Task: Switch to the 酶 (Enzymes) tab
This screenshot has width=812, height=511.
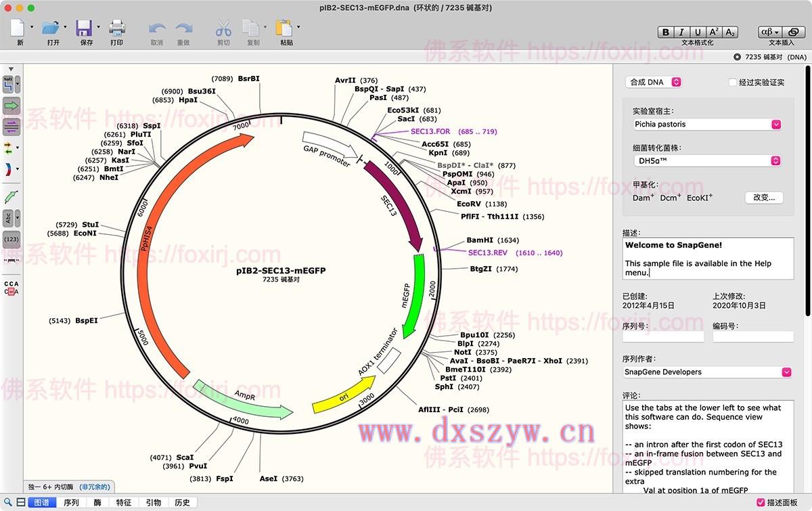Action: click(x=97, y=503)
